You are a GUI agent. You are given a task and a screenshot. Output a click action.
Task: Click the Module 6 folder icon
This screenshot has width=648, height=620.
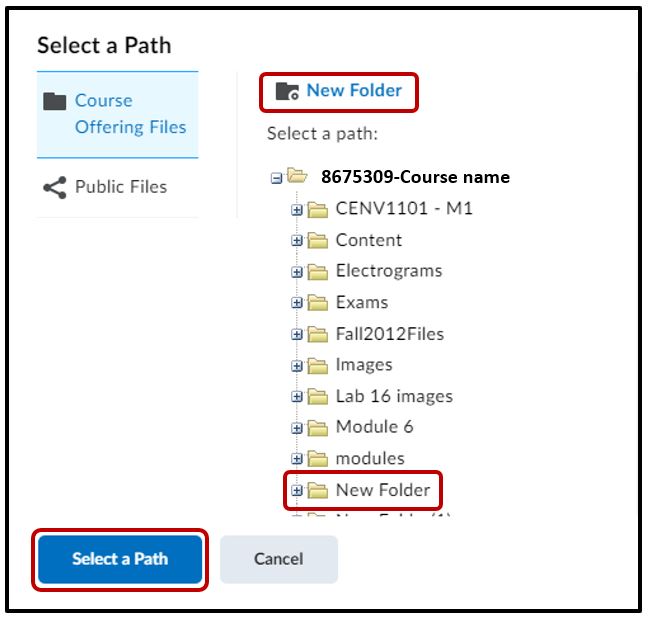[318, 428]
